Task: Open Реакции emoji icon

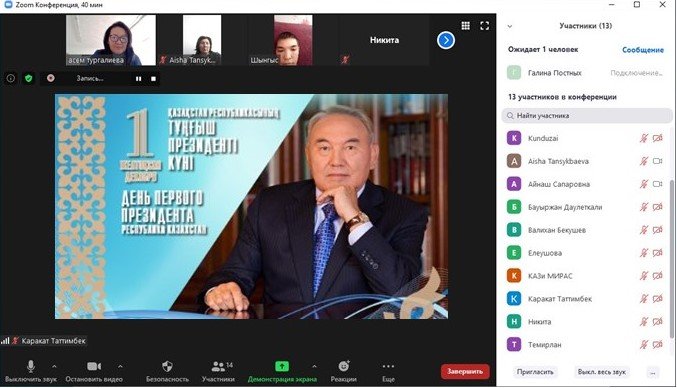Action: [344, 366]
